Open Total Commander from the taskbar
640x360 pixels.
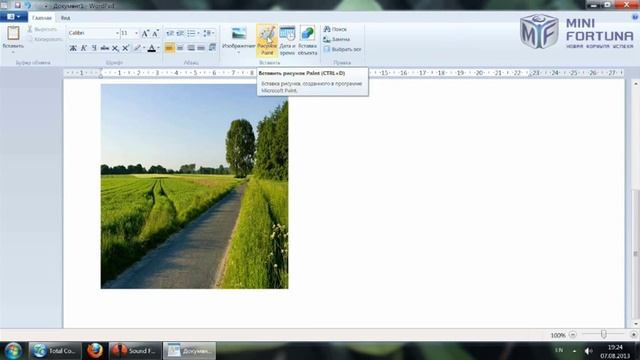[x=55, y=351]
